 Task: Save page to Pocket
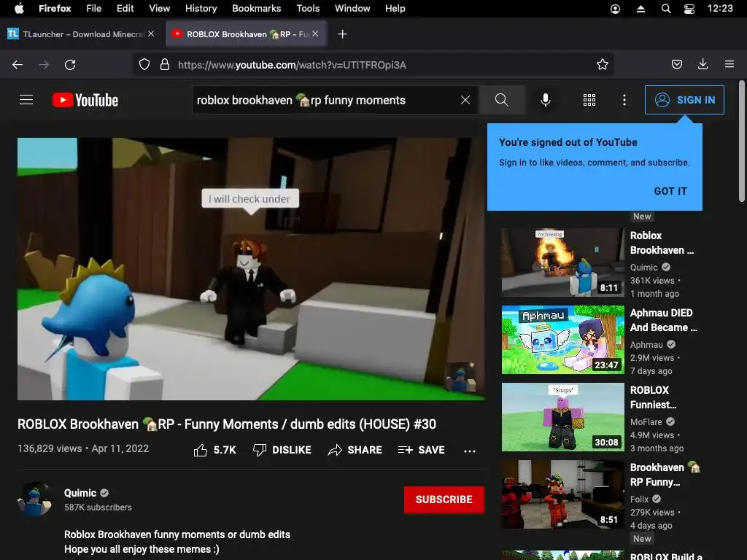[x=677, y=64]
